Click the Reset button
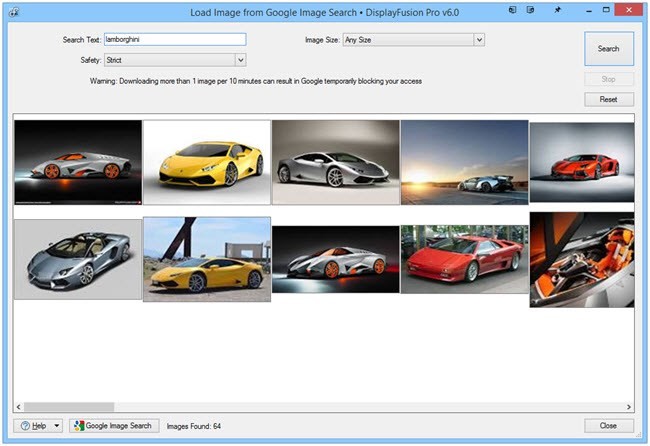The width and height of the screenshot is (650, 446). pos(609,99)
